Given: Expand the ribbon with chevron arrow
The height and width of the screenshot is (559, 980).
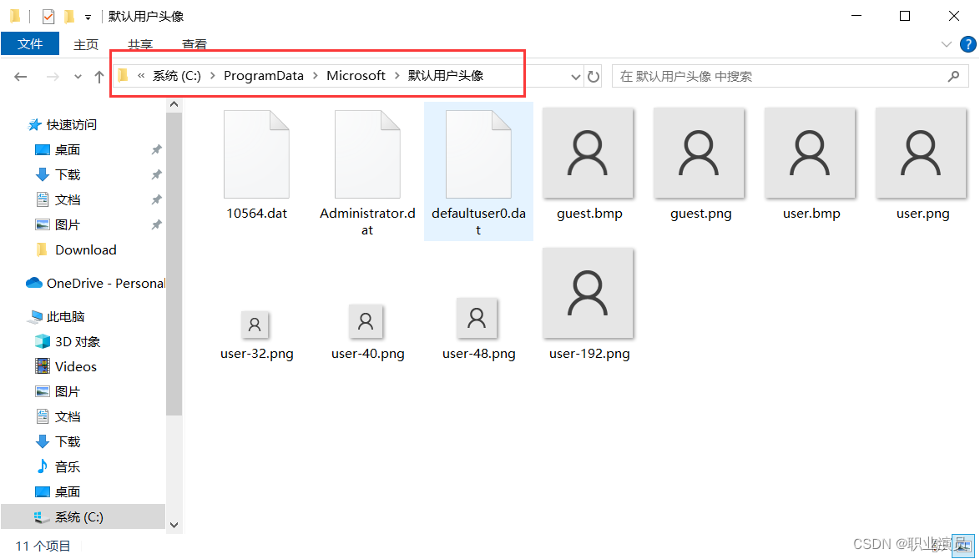Looking at the screenshot, I should point(947,44).
